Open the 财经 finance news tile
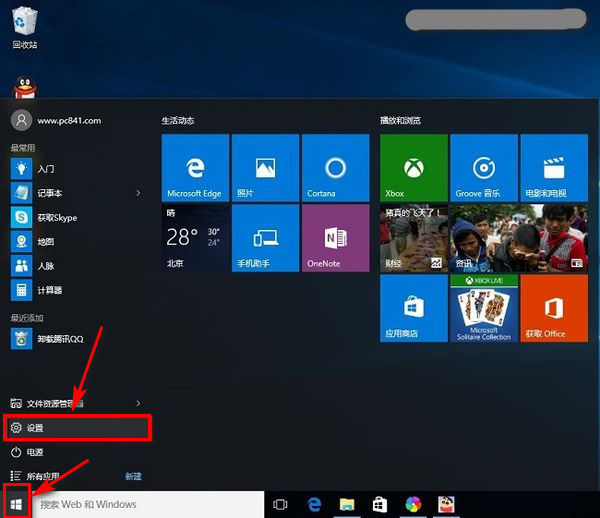Image resolution: width=600 pixels, height=518 pixels. tap(414, 238)
